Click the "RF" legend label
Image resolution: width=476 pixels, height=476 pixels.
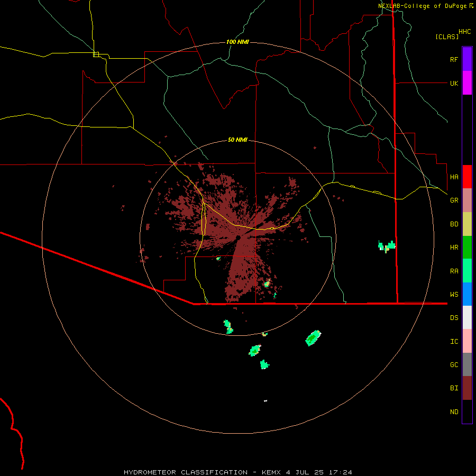click(454, 59)
